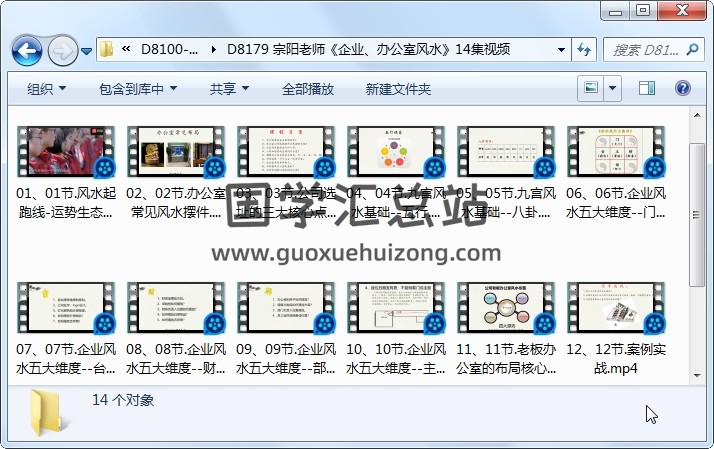Open the help question mark icon

click(685, 88)
